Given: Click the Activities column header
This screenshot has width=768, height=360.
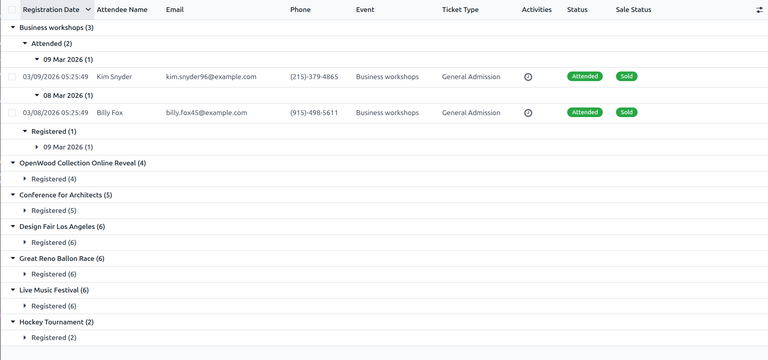Looking at the screenshot, I should [537, 10].
